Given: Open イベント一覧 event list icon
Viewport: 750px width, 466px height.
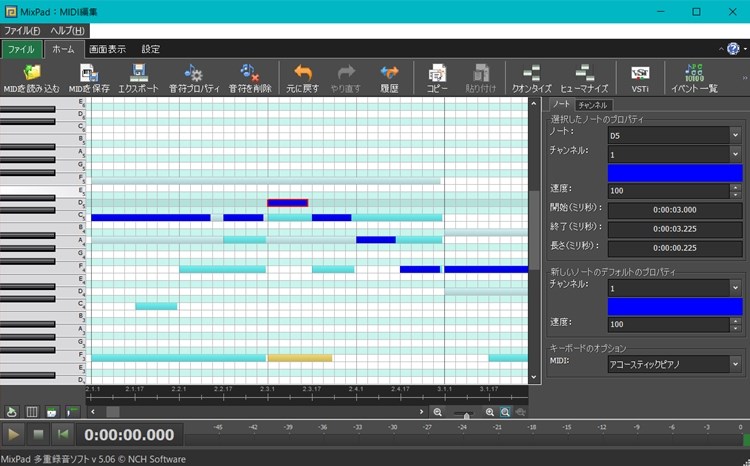Looking at the screenshot, I should 694,73.
